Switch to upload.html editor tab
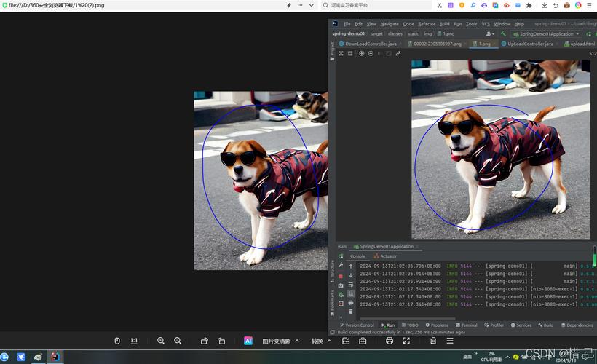 [580, 44]
